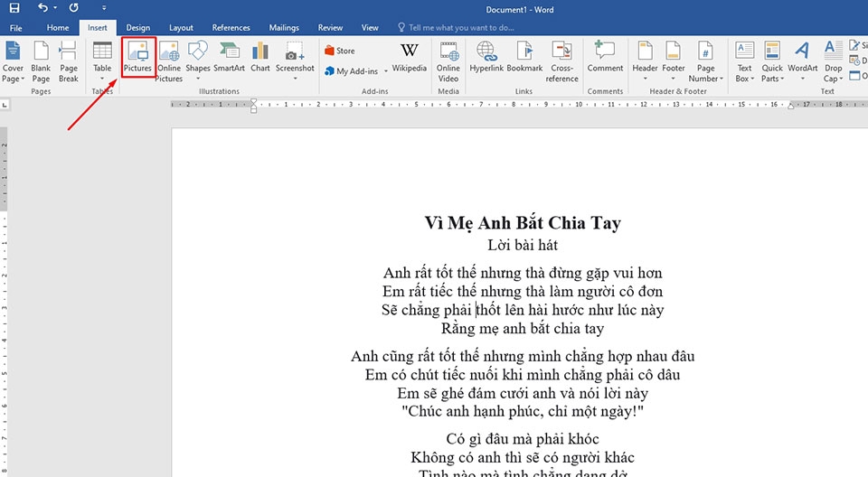
Task: Open the Screenshot dropdown
Action: [295, 62]
